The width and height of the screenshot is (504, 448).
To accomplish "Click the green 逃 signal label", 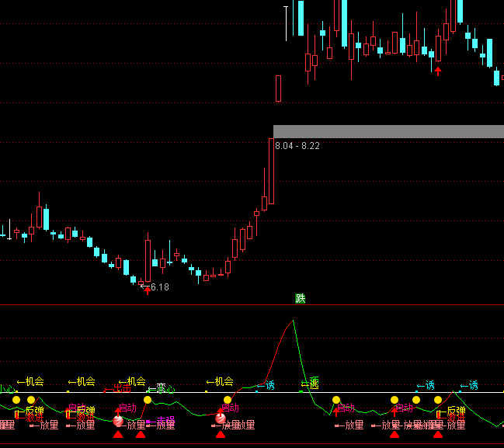I will point(310,384).
